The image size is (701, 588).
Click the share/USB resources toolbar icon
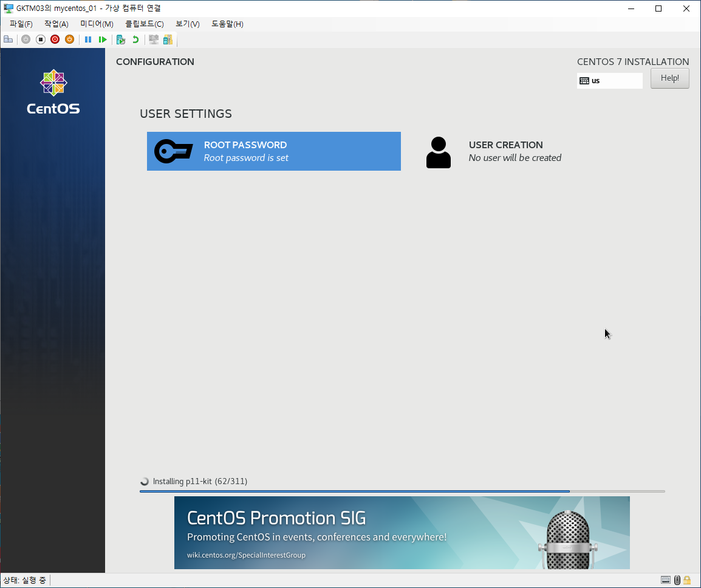(x=168, y=39)
